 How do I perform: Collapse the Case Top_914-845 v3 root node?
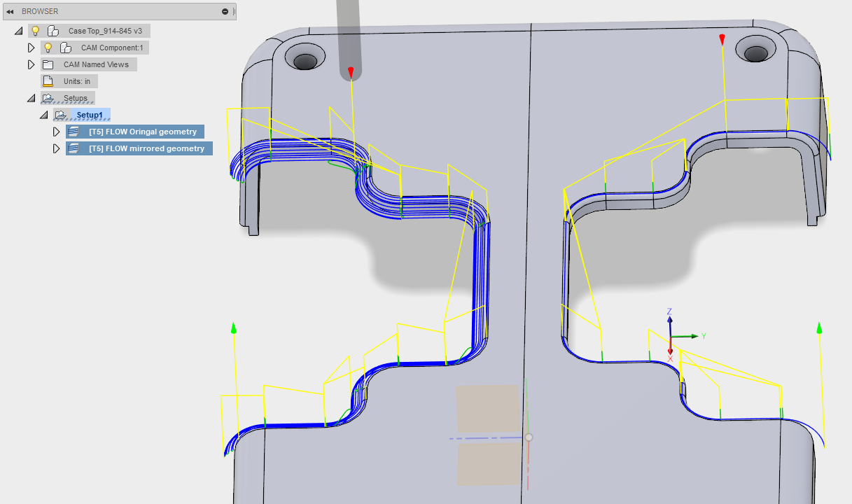[x=19, y=31]
